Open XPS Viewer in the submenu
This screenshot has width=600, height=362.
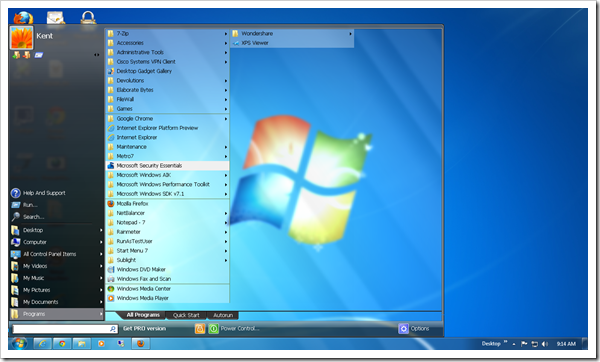[292, 43]
